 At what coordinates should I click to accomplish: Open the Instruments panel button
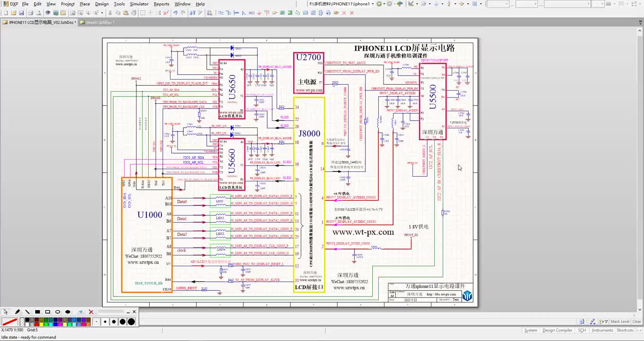point(602,330)
